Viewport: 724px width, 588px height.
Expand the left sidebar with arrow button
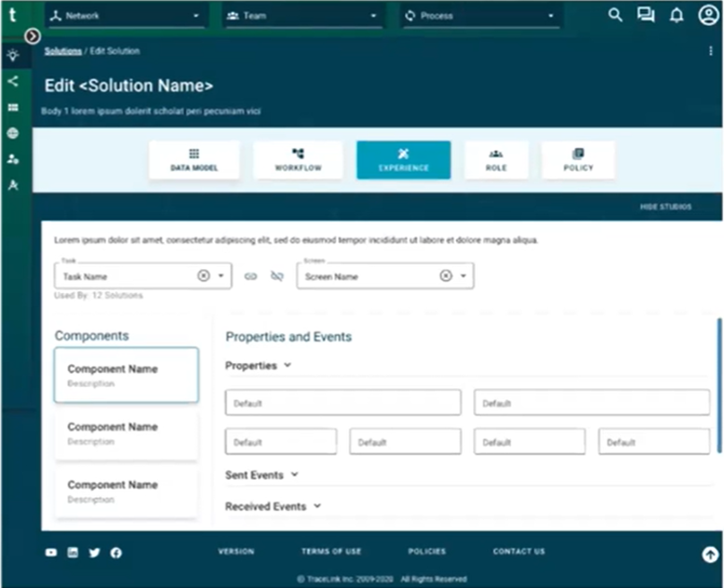(32, 36)
